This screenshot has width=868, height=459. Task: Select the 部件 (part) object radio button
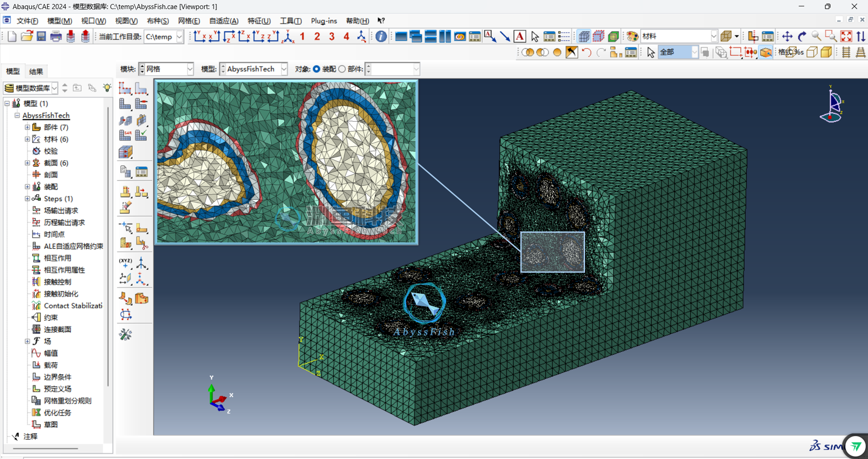coord(342,69)
